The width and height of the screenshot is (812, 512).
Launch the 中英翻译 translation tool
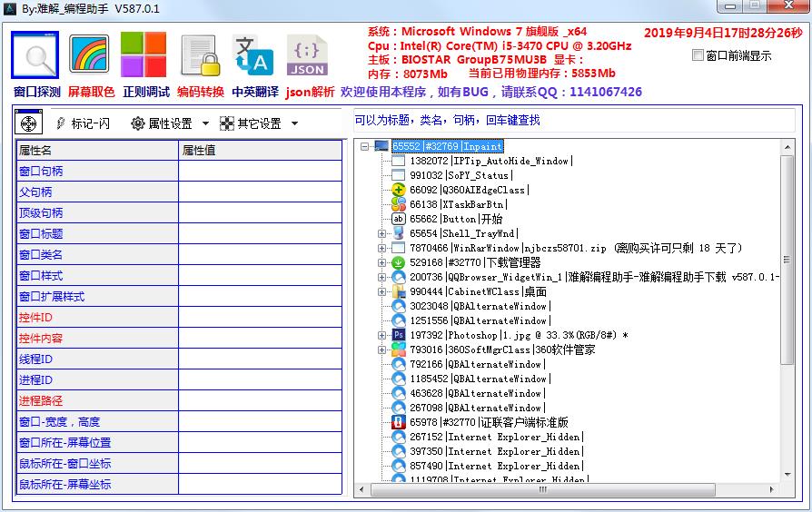[x=253, y=56]
